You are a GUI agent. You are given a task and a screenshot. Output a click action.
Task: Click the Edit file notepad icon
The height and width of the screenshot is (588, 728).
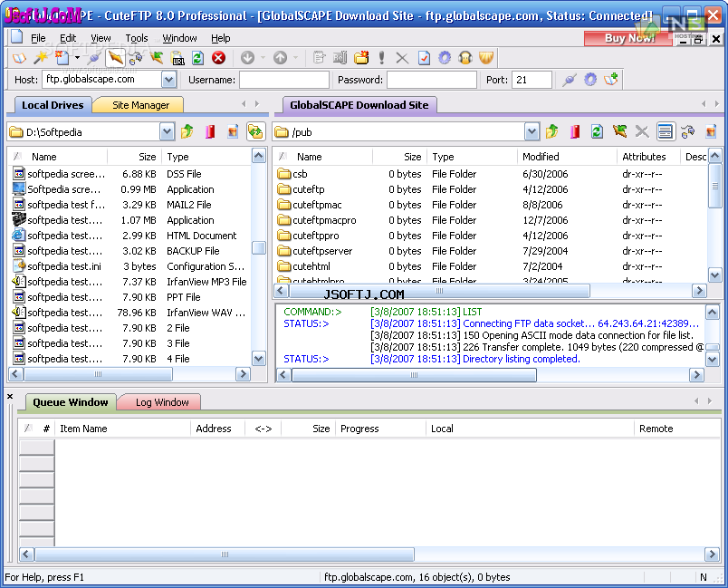point(319,58)
